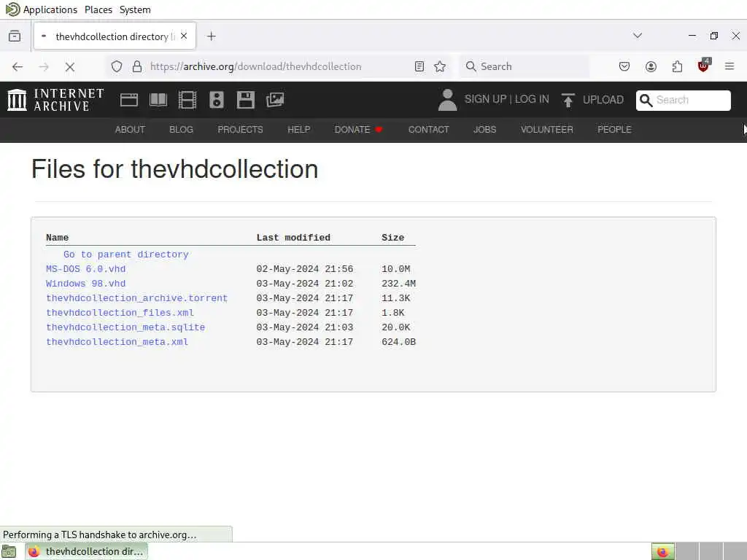Click the site padlock icon
Screen dimensions: 747x560
[x=137, y=66]
